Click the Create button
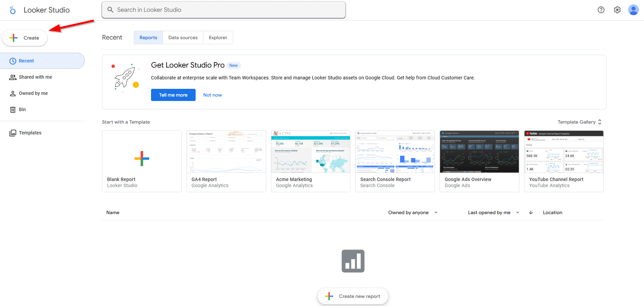This screenshot has width=644, height=306. click(x=25, y=38)
